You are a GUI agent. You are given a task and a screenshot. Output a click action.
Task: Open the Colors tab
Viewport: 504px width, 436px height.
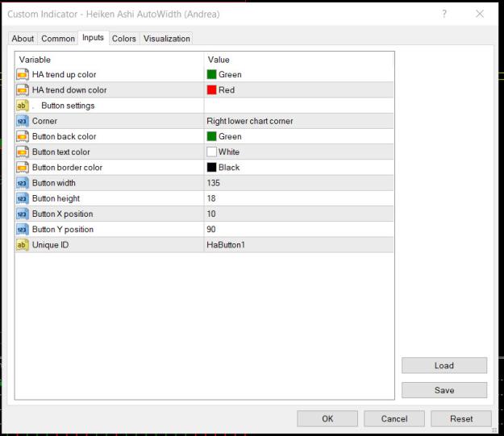[123, 39]
